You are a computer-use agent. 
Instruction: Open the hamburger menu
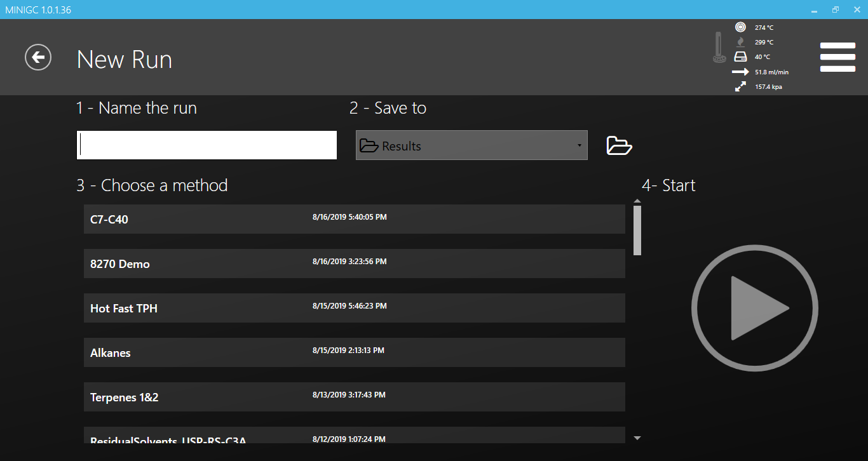pos(837,57)
